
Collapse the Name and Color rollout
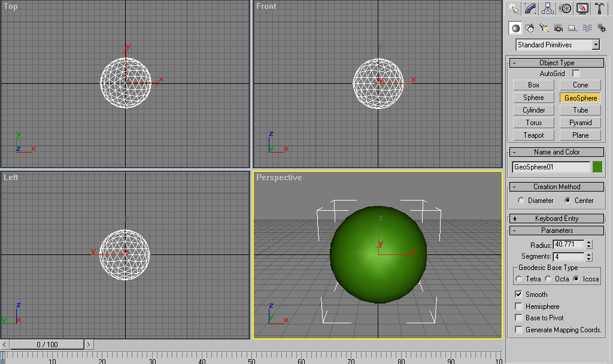[557, 152]
